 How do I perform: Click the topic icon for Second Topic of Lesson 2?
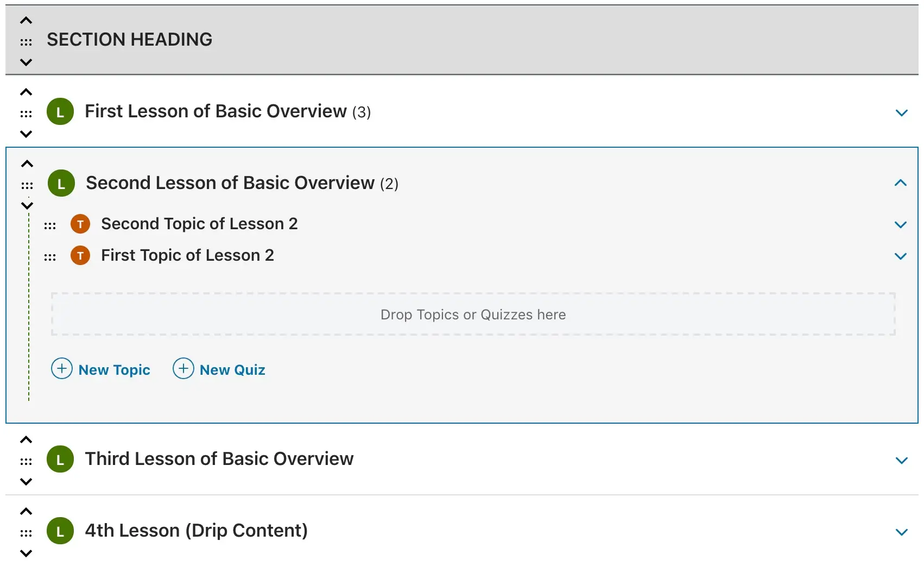[x=80, y=224]
